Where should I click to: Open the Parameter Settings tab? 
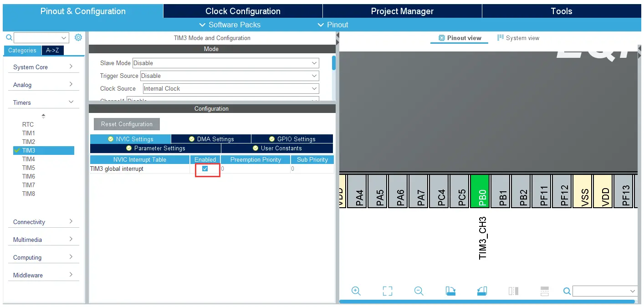tap(155, 148)
